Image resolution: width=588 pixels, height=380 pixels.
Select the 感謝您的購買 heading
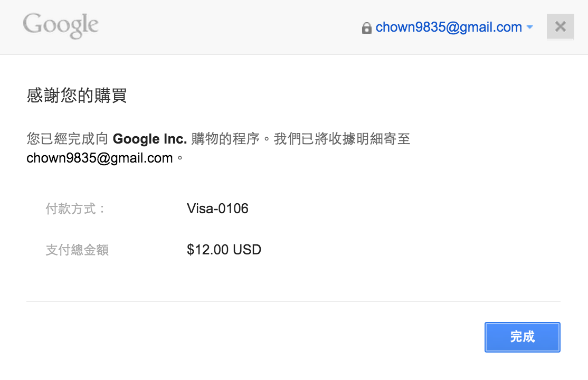coord(77,96)
